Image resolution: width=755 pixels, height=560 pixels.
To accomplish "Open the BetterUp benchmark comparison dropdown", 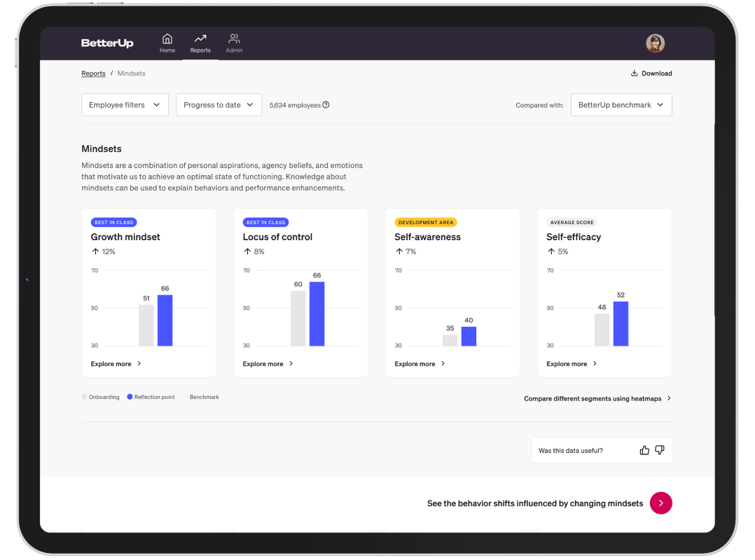I will (621, 105).
